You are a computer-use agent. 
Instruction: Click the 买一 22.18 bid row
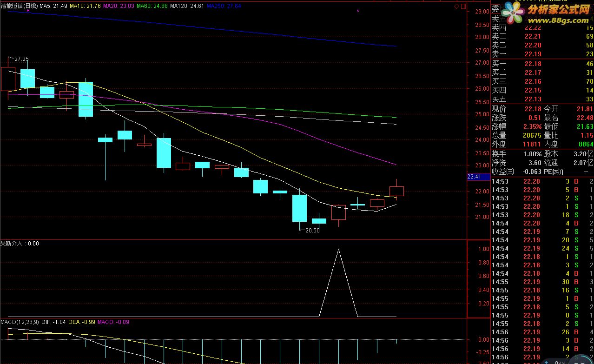click(542, 64)
